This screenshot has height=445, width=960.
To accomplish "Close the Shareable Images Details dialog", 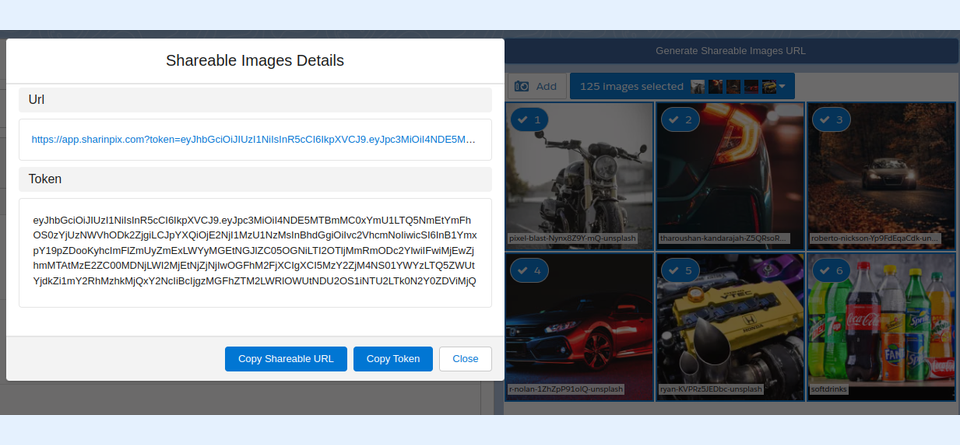I will click(465, 359).
